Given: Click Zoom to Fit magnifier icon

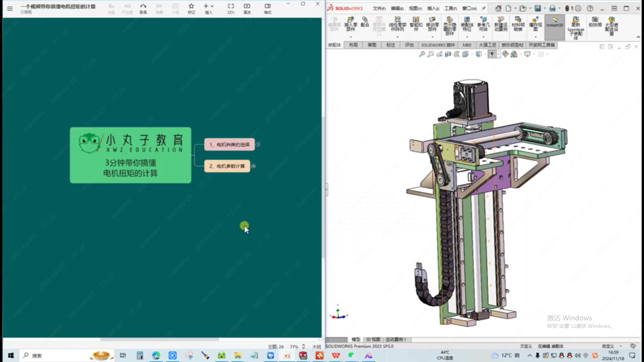Looking at the screenshot, I should [422, 54].
